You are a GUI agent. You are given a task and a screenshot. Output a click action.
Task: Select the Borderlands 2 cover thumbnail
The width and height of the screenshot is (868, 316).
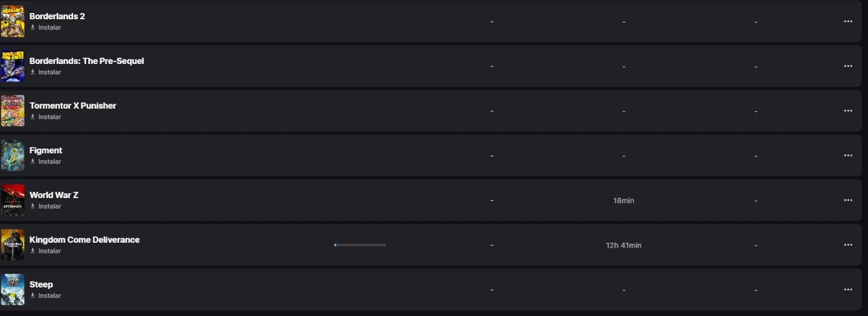pos(12,22)
